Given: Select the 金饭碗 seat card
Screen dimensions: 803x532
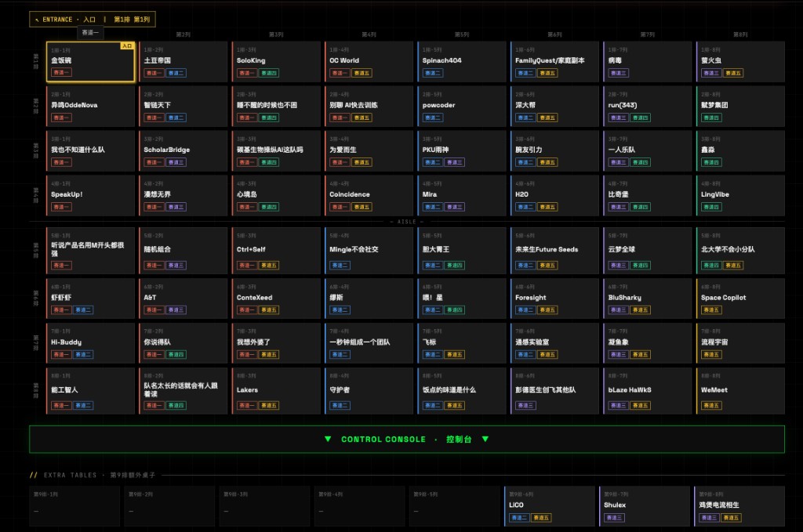Looking at the screenshot, I should (x=91, y=62).
